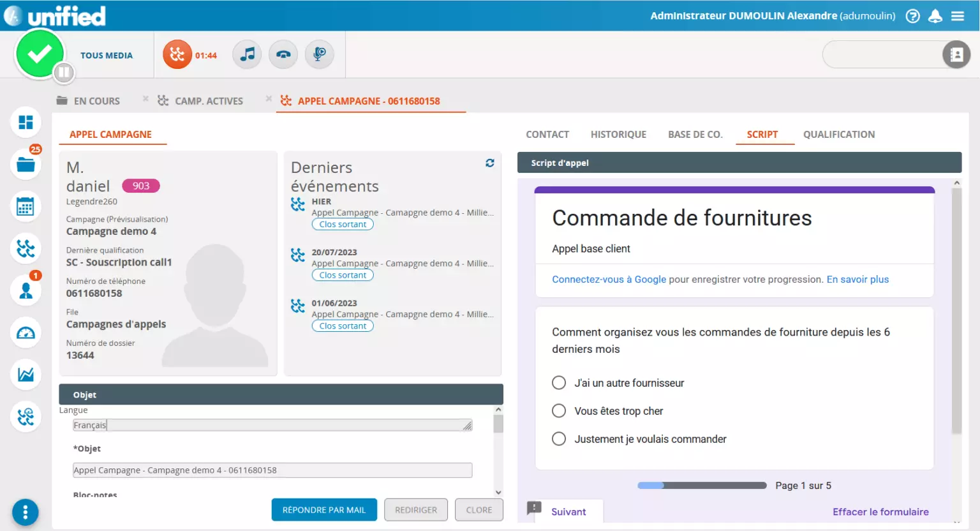
Task: Click Connectez-vous à Google link
Action: [x=609, y=280]
